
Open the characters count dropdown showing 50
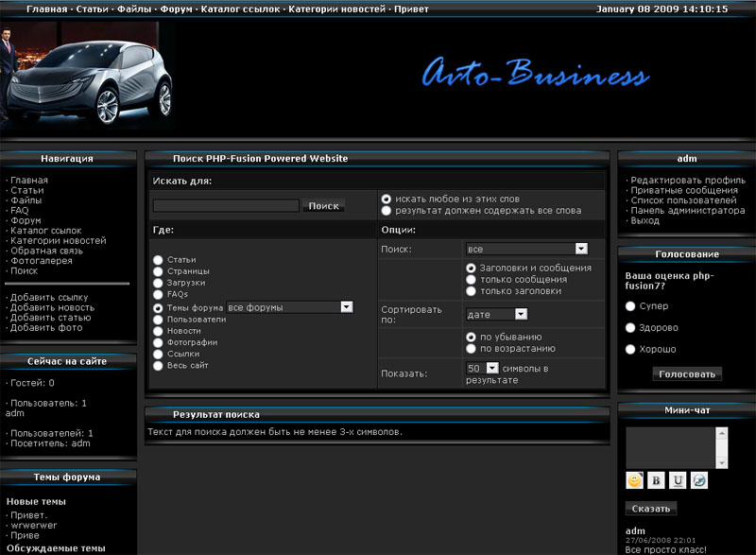[x=482, y=369]
